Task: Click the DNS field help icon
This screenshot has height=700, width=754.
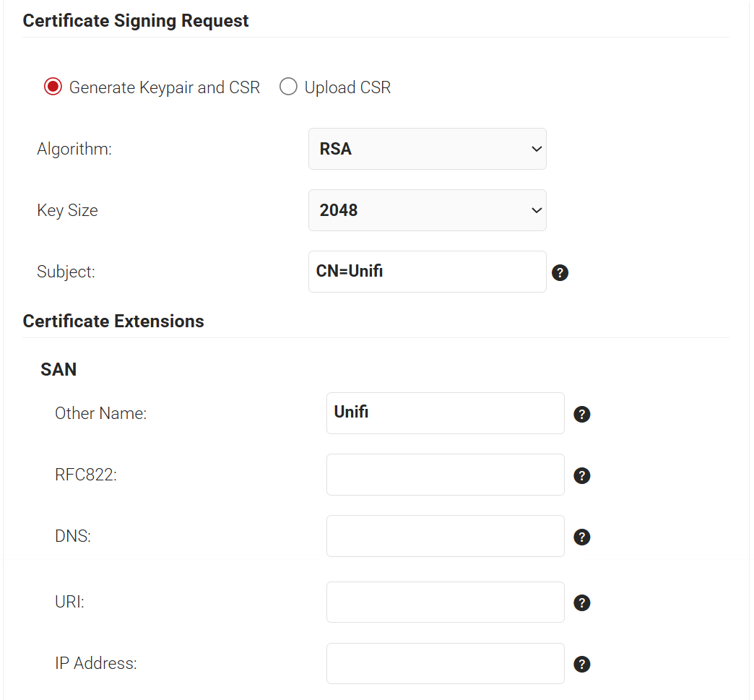Action: point(582,537)
